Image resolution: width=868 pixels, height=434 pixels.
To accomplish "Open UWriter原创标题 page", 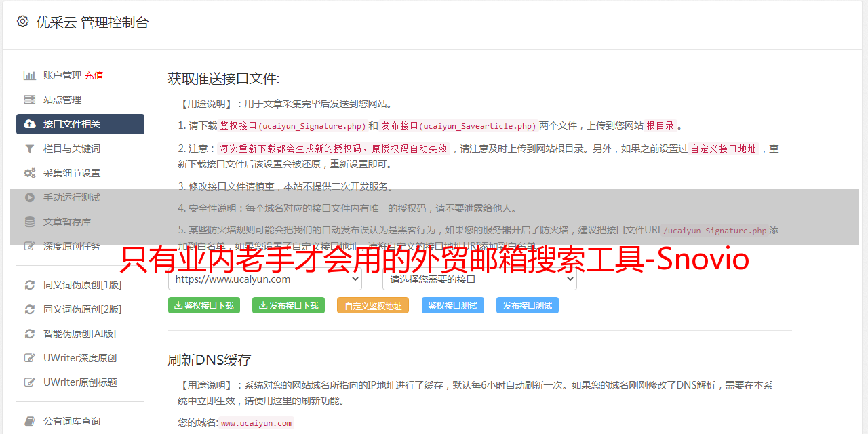I will pyautogui.click(x=80, y=382).
